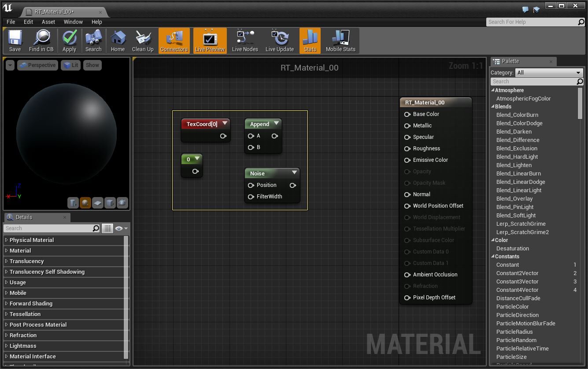Screen dimensions: 588x369
Task: Click the Show button in the viewport
Action: coord(92,65)
